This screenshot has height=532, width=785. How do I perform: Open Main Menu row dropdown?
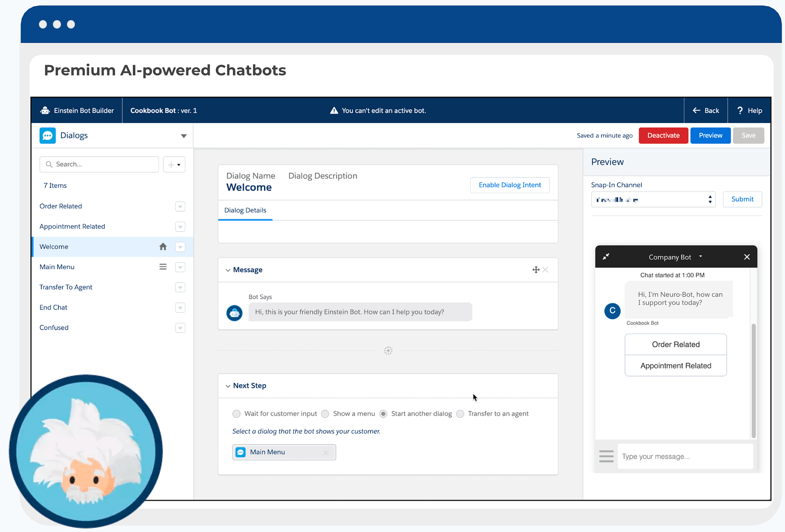(180, 267)
